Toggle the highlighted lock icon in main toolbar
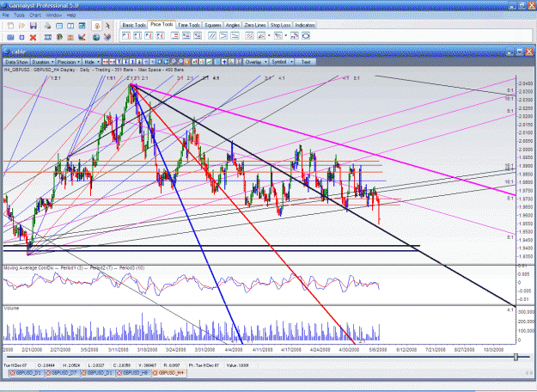The height and width of the screenshot is (392, 537). [96, 26]
